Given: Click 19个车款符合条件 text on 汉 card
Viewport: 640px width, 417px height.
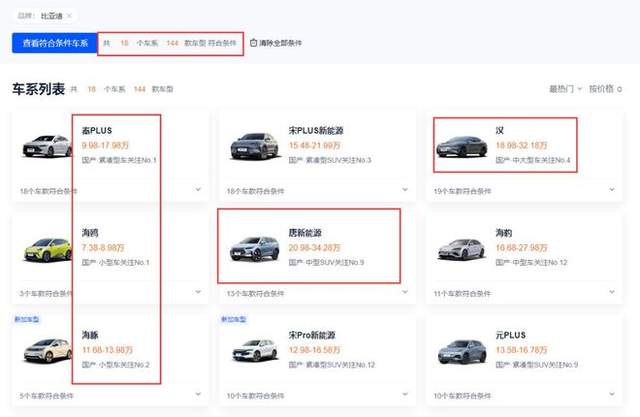Looking at the screenshot, I should coord(462,191).
